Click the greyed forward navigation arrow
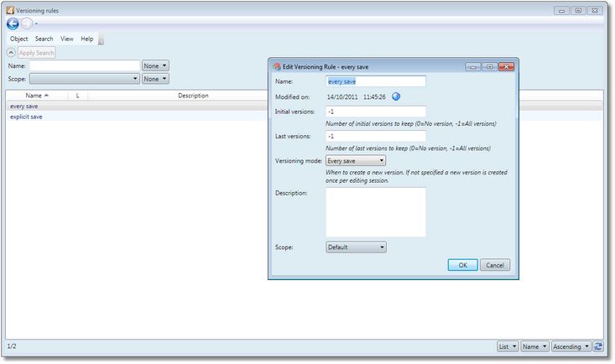This screenshot has height=364, width=615. 27,23
